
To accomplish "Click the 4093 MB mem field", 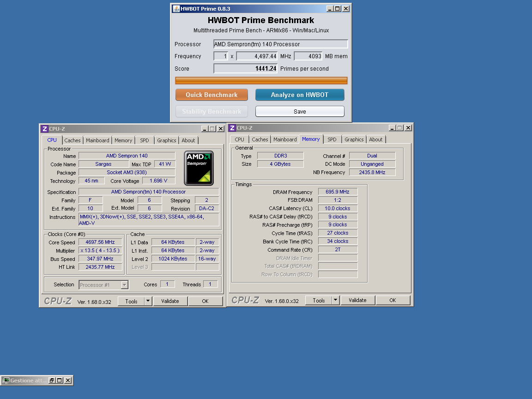I will click(x=308, y=56).
